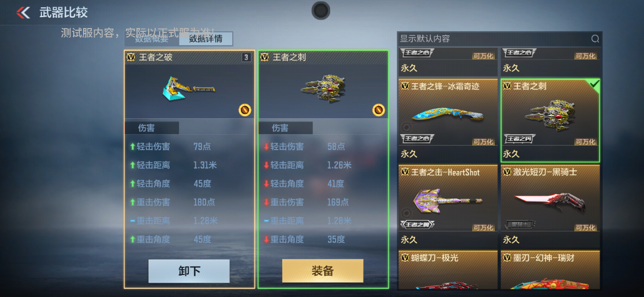The width and height of the screenshot is (644, 297).
Task: Switch to the 数据详情 tab
Action: [206, 39]
